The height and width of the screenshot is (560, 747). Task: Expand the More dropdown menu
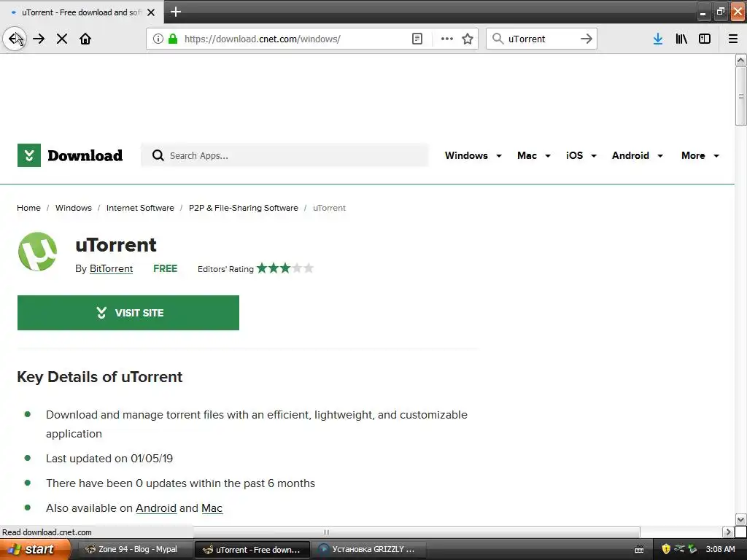700,156
